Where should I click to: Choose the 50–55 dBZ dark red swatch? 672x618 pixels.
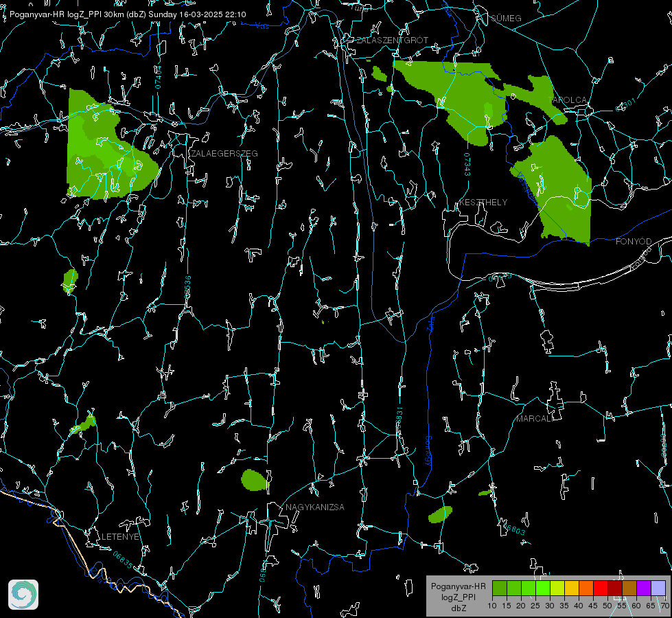point(615,588)
